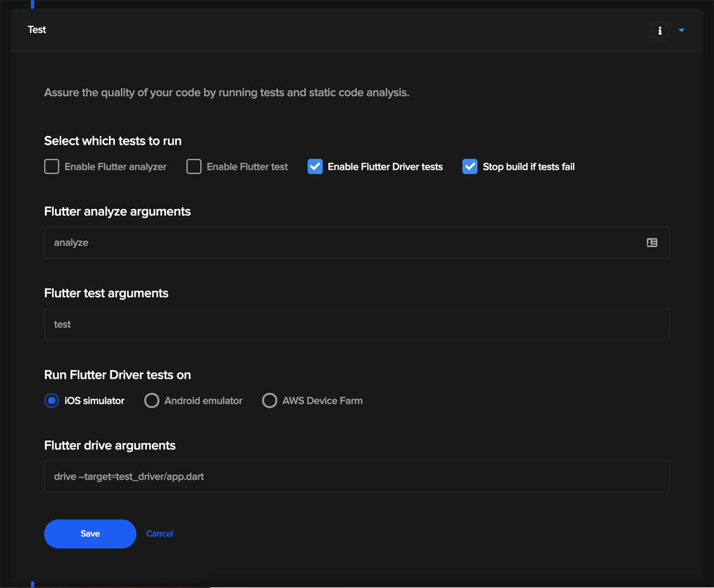Click the 'Select which tests to run' heading
The image size is (714, 588).
(113, 141)
